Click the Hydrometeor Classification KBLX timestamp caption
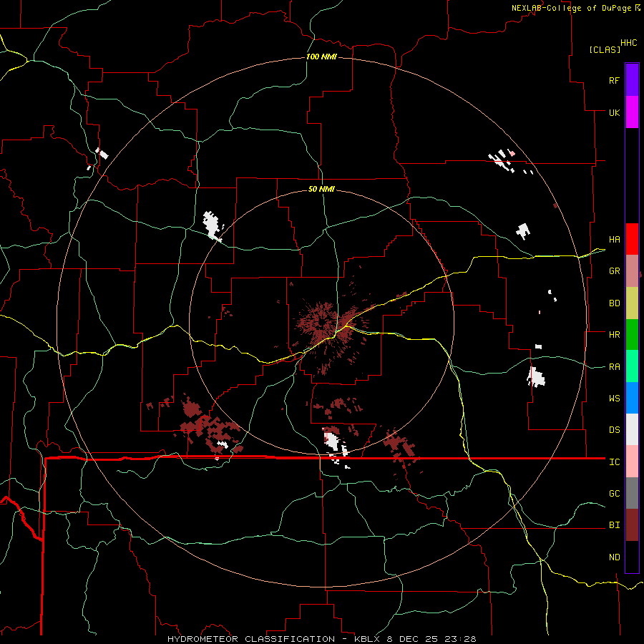Viewport: 644px width, 644px height. 321,639
